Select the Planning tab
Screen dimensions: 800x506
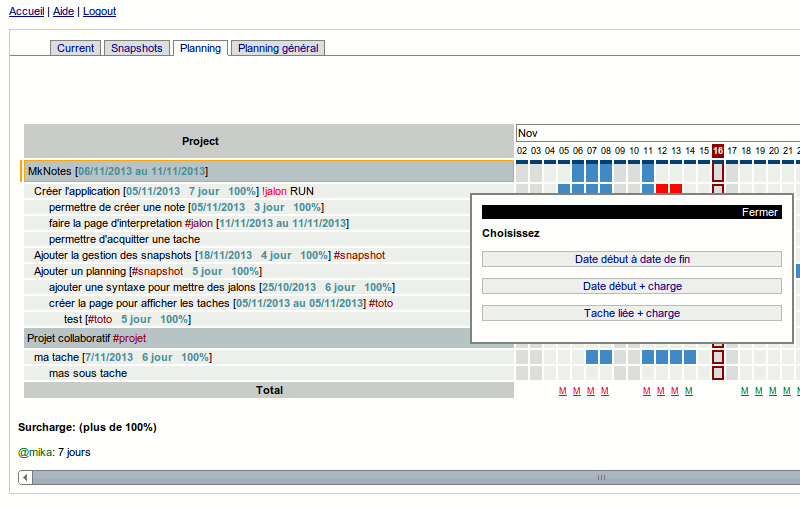point(201,48)
